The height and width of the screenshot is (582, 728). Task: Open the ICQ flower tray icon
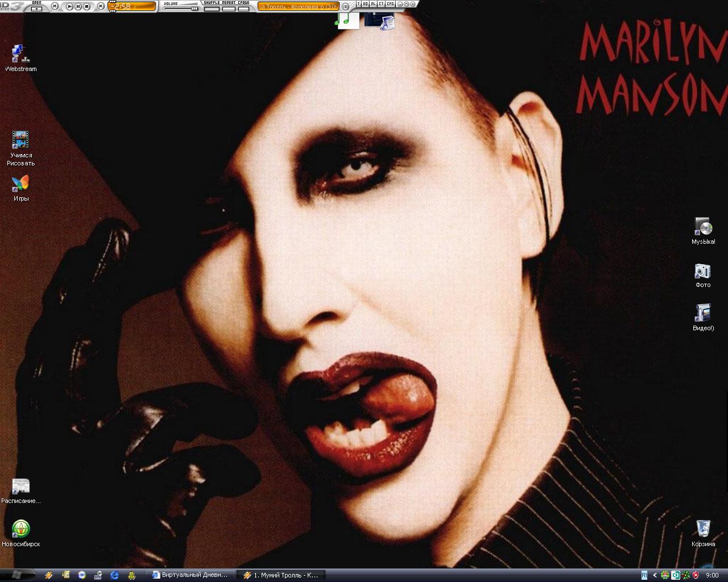pyautogui.click(x=686, y=575)
